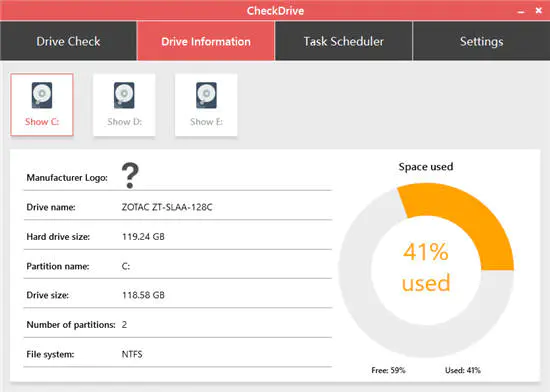
Task: Click the Hard drive size: label
Action: (58, 237)
